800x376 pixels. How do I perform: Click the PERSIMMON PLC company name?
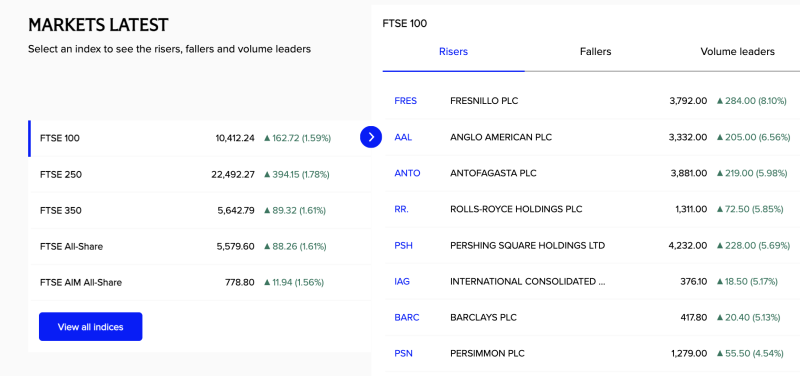(x=487, y=354)
